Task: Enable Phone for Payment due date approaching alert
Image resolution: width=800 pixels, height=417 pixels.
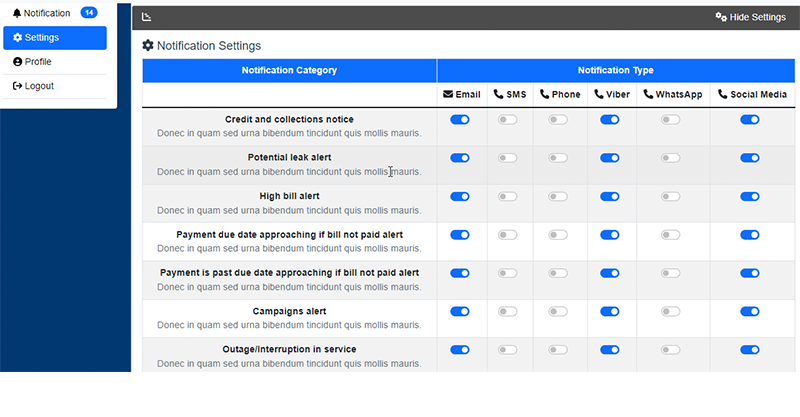Action: pos(558,235)
